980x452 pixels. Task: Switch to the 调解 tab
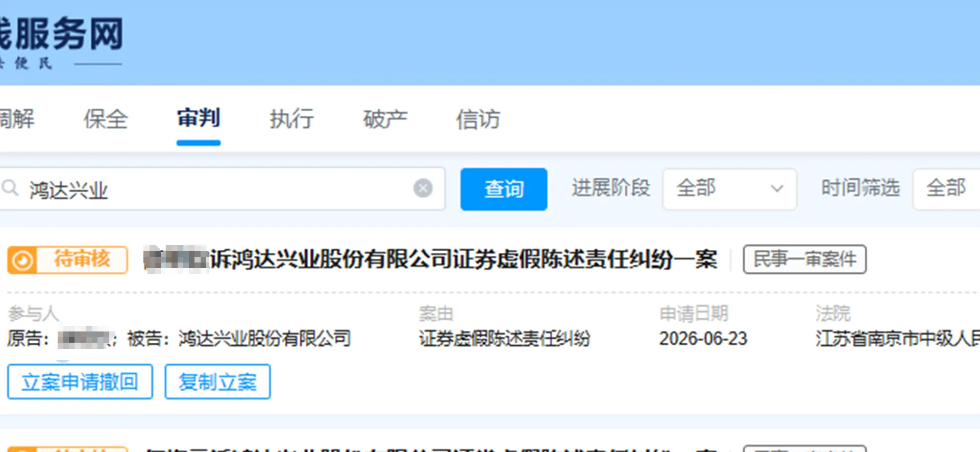pyautogui.click(x=17, y=120)
